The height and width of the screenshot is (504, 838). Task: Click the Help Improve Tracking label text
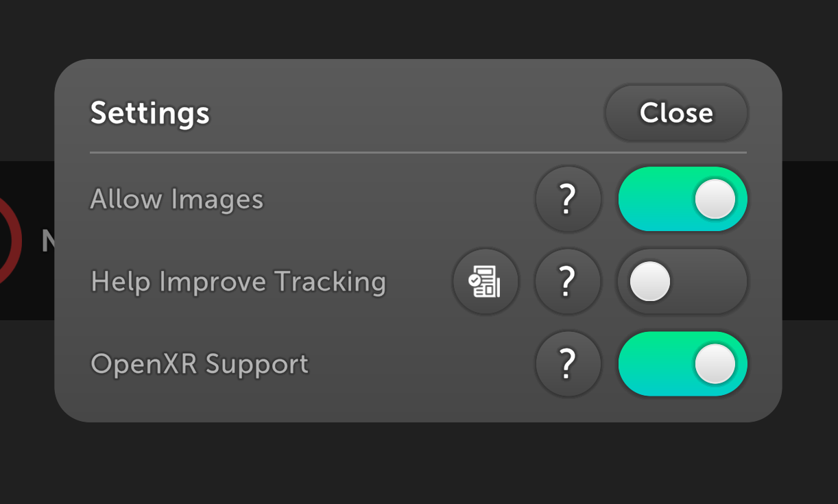(x=238, y=282)
